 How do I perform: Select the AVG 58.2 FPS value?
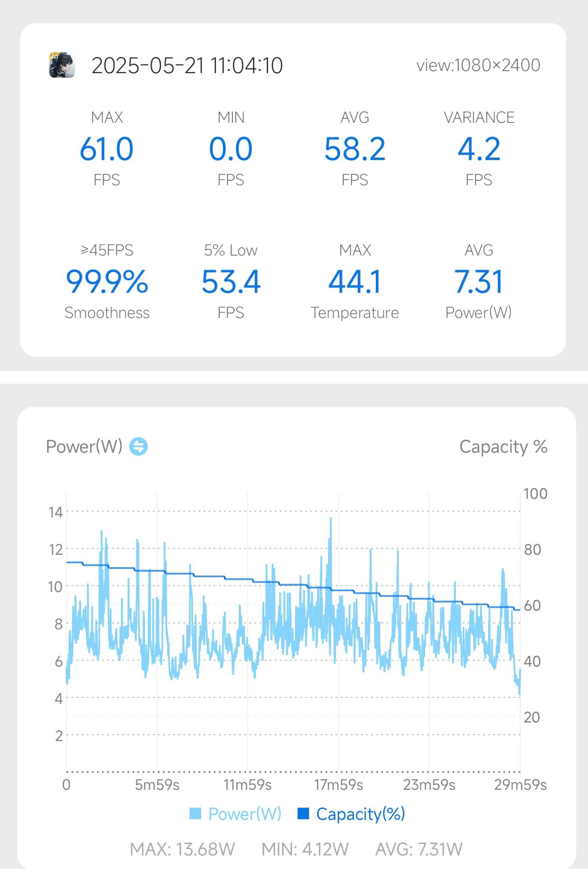[x=355, y=149]
